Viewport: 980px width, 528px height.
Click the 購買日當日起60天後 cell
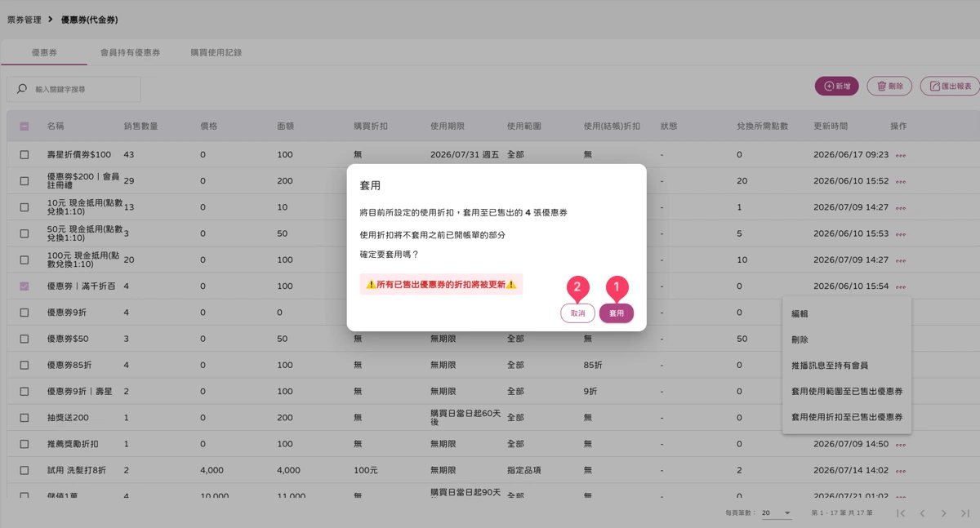(x=465, y=418)
